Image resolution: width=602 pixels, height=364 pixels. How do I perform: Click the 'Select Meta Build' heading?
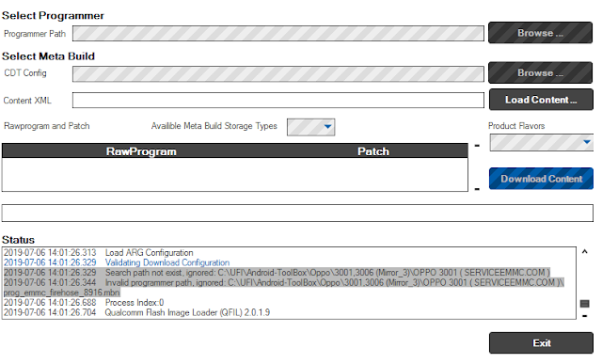pyautogui.click(x=48, y=56)
